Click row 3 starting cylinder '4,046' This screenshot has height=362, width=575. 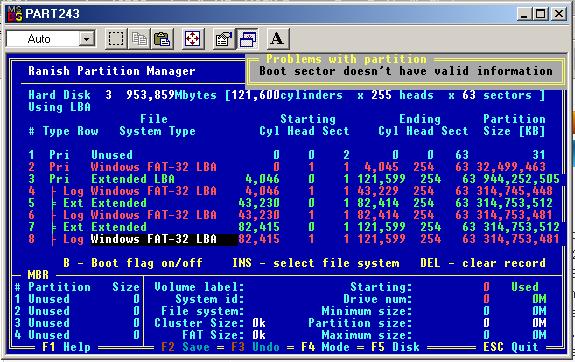pos(262,179)
